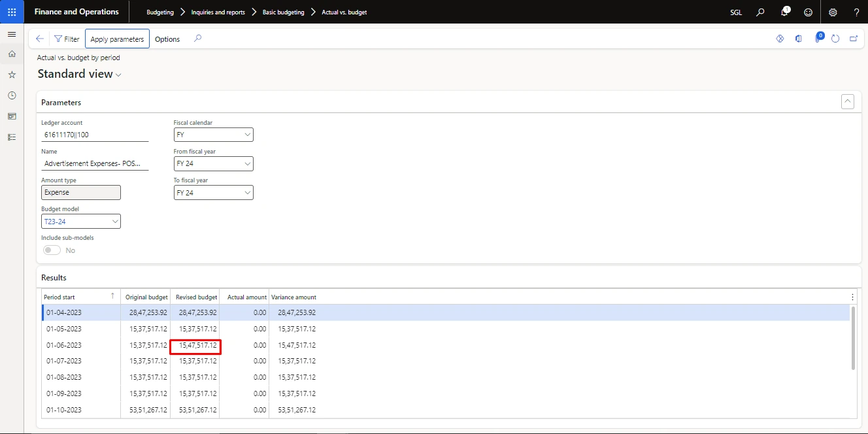
Task: Click Original budget column header
Action: point(145,297)
